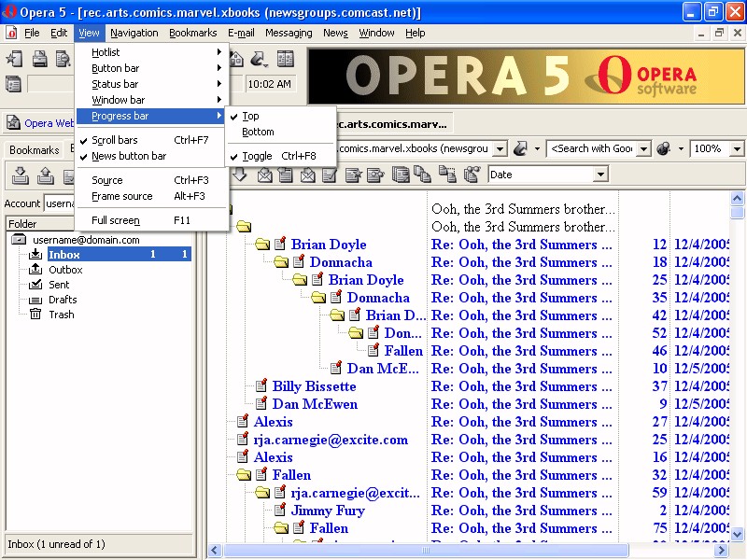Click the down arrow icon on news bar

[240, 175]
